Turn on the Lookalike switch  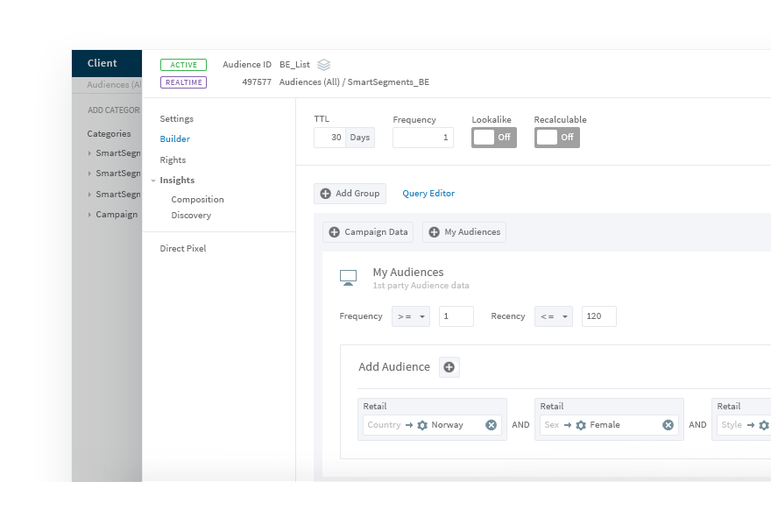(x=493, y=138)
